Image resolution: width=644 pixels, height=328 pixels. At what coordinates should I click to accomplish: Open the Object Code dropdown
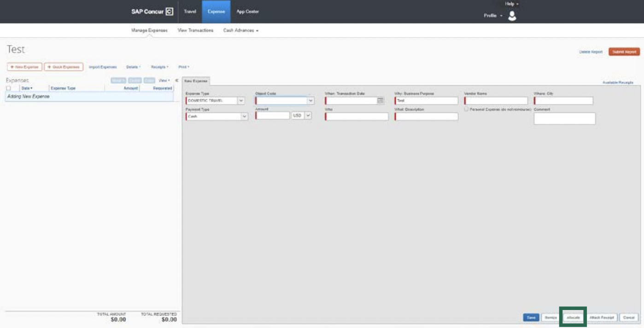(x=310, y=101)
